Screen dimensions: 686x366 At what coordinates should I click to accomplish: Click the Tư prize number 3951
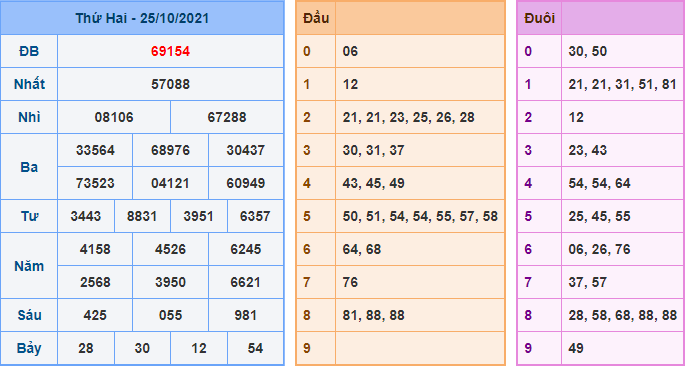(x=199, y=216)
